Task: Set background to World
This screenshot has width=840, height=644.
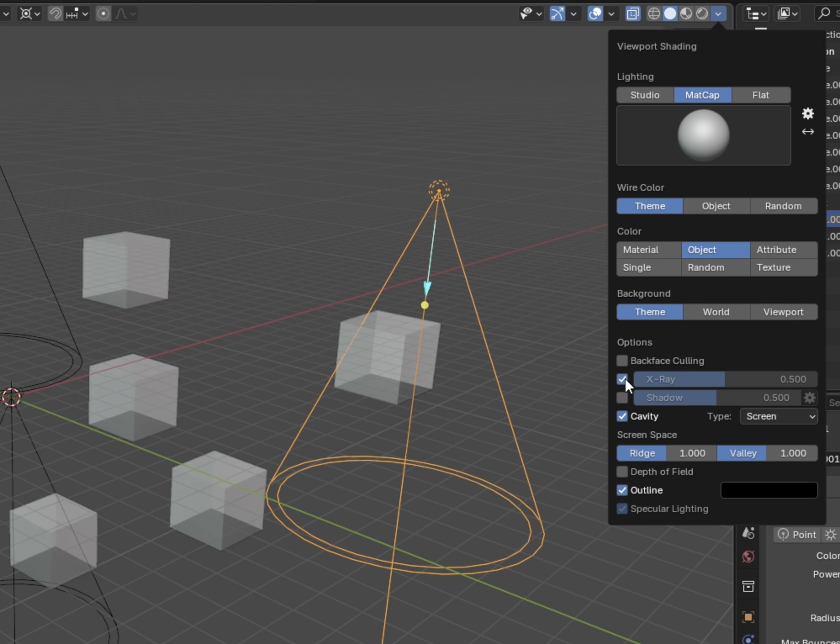Action: [x=716, y=312]
